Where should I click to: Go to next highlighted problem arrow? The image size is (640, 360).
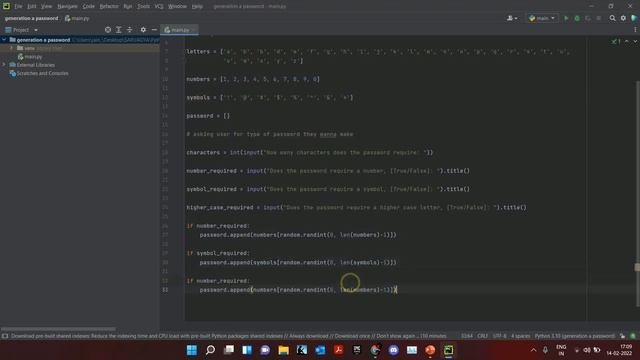click(635, 41)
